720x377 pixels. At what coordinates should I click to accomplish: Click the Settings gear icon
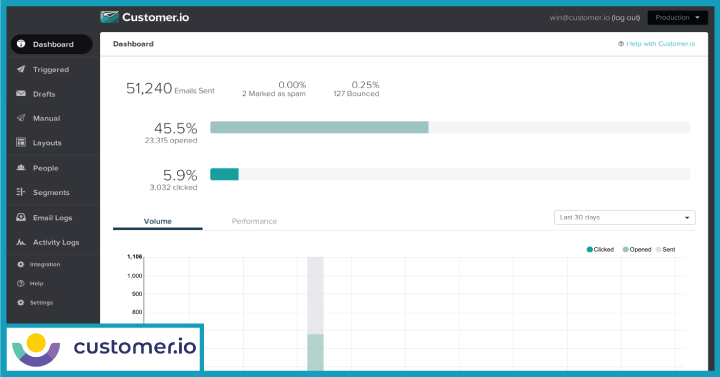[x=21, y=303]
